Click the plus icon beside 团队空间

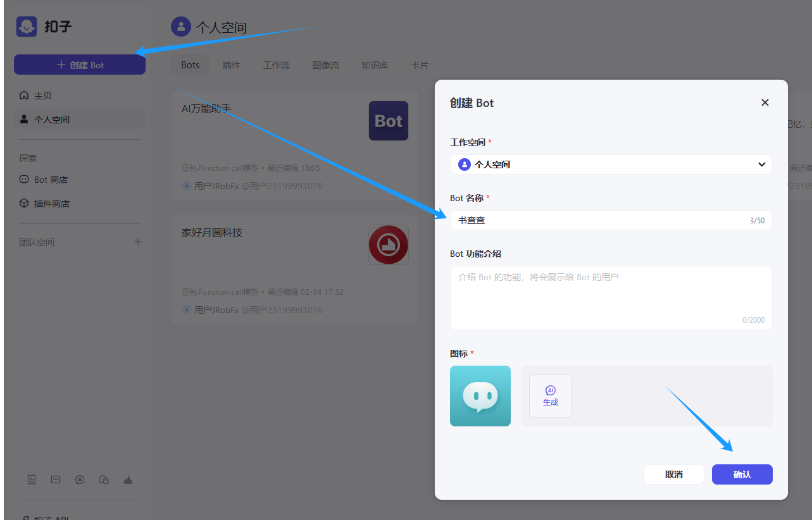tap(138, 242)
